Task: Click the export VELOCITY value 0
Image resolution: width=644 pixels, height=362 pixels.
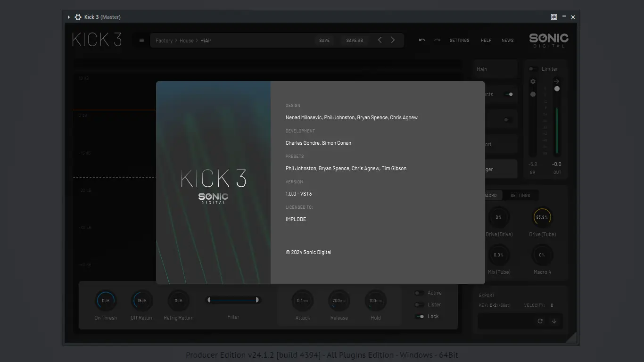Action: tap(552, 305)
